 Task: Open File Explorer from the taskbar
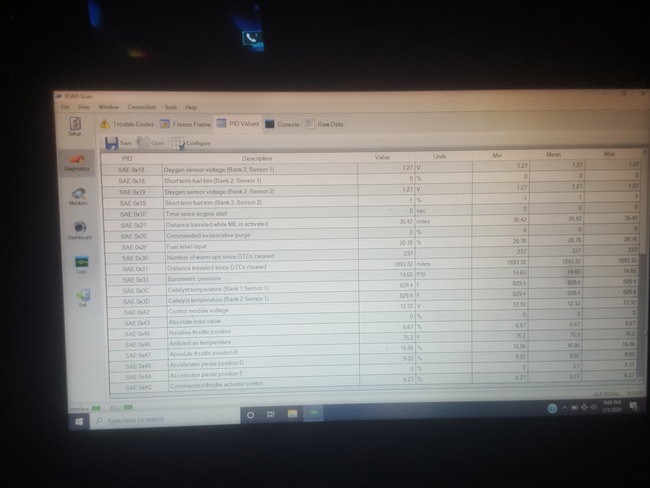292,413
